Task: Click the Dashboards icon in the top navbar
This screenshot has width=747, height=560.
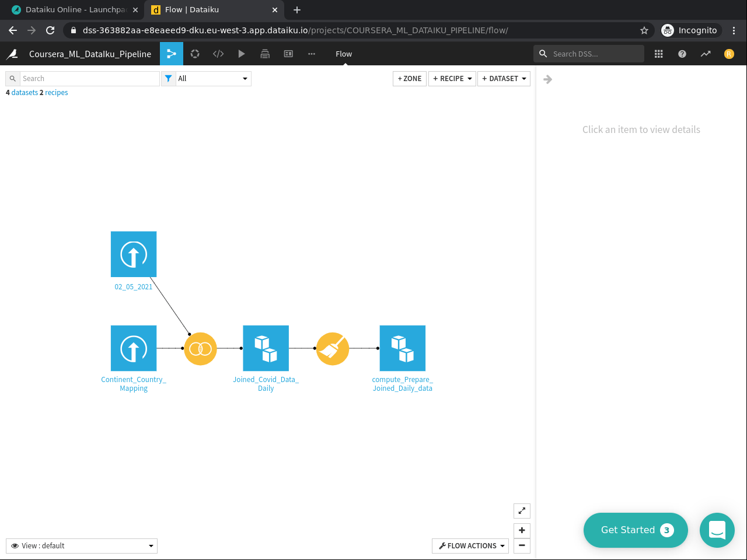Action: click(288, 54)
